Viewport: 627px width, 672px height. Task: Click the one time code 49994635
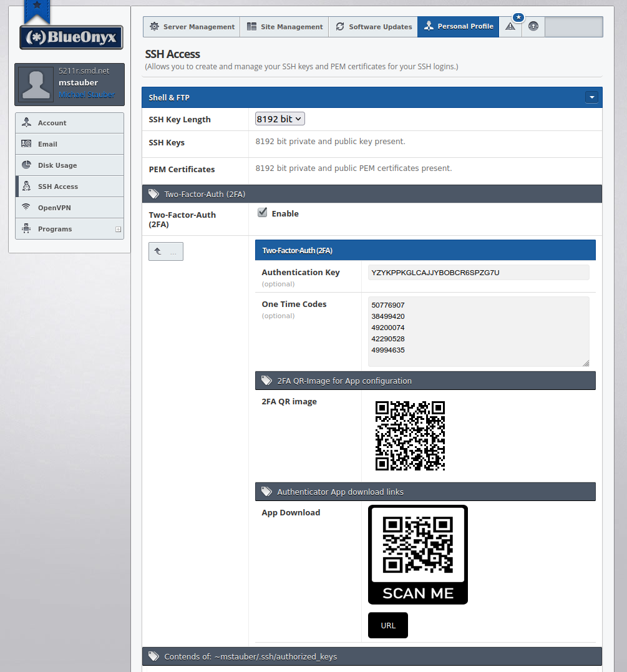click(388, 349)
